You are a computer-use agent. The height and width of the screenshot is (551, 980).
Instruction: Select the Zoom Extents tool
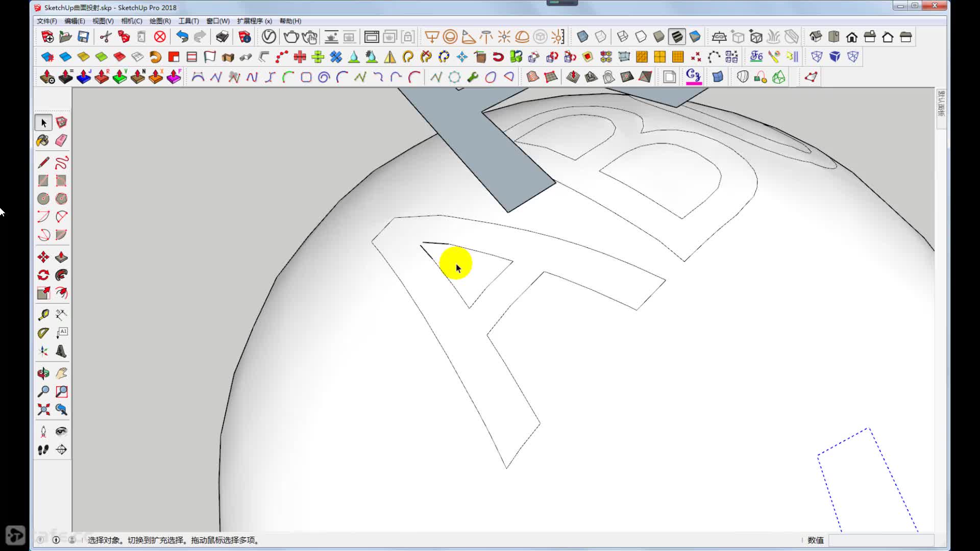pos(43,409)
